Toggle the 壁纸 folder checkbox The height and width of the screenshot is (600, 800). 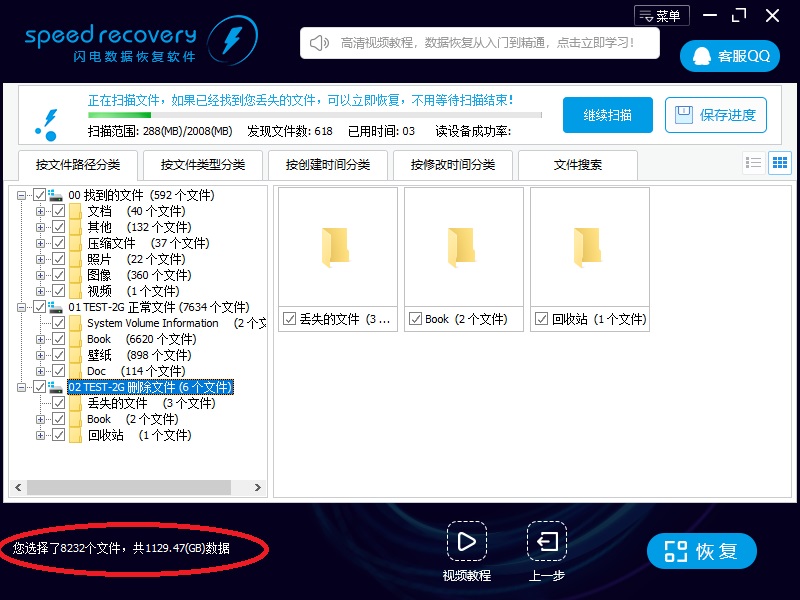click(59, 355)
